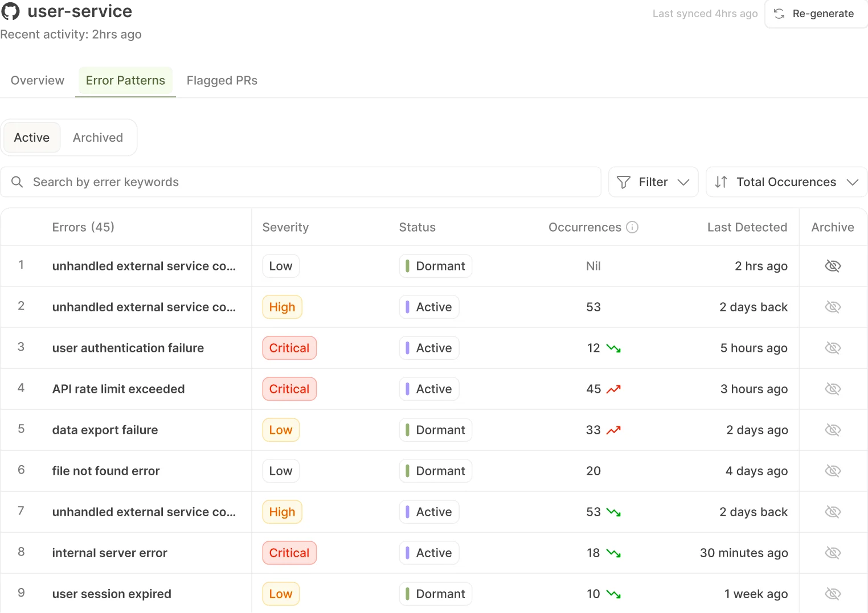This screenshot has width=868, height=613.
Task: Click the Re-generate button label
Action: pos(823,14)
